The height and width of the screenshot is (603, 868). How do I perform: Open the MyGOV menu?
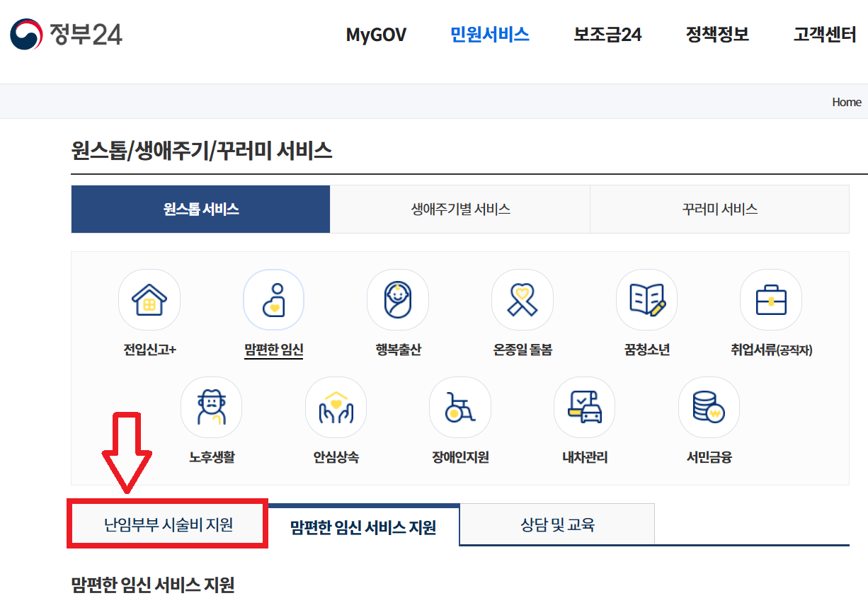pos(376,35)
